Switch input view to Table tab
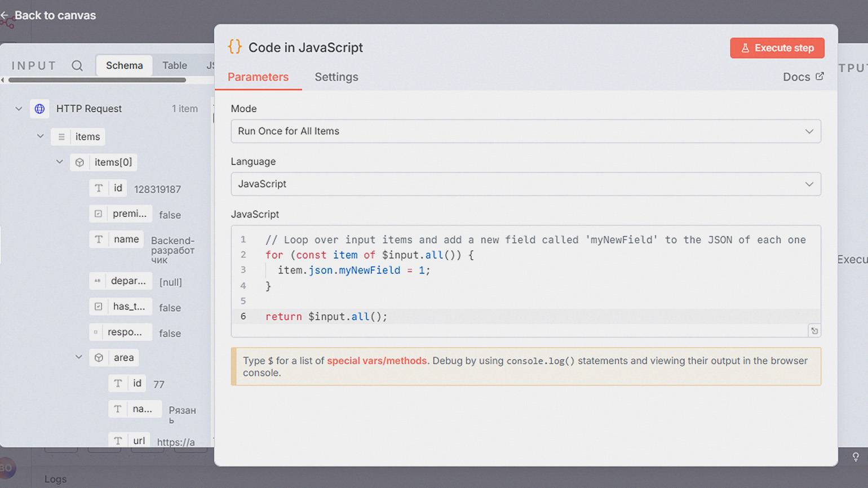Viewport: 868px width, 488px height. [174, 65]
